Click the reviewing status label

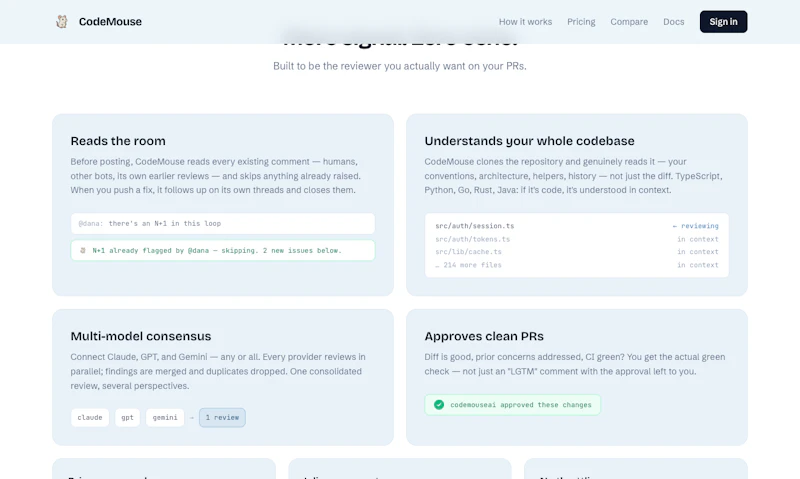695,226
